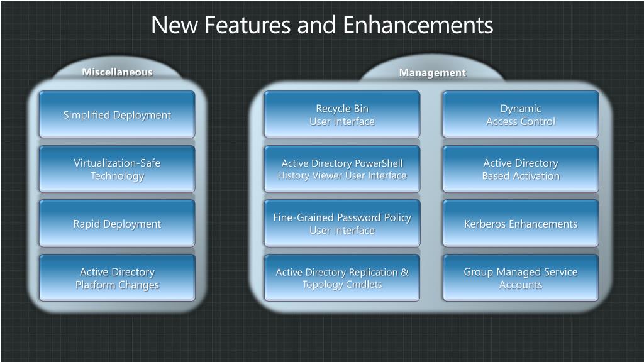The width and height of the screenshot is (644, 362).
Task: Click the New Features and Enhancements title
Action: [x=322, y=25]
